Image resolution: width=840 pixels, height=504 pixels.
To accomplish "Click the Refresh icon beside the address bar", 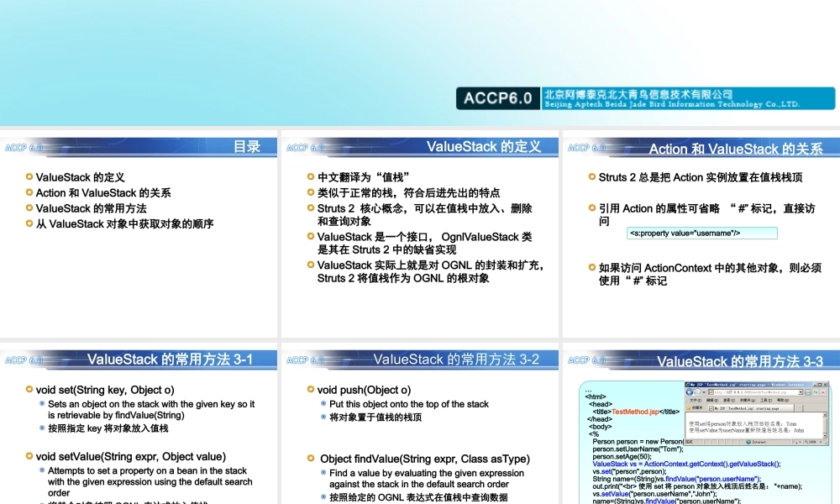I will [808, 392].
